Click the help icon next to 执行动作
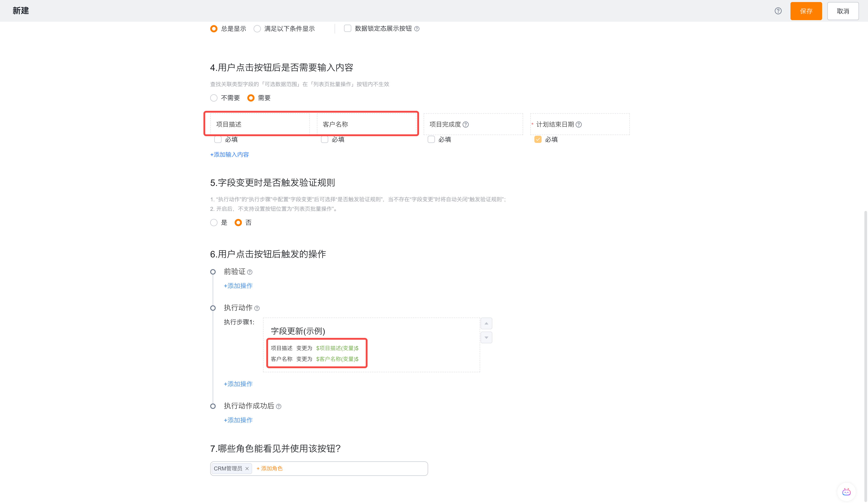This screenshot has height=503, width=868. 257,308
